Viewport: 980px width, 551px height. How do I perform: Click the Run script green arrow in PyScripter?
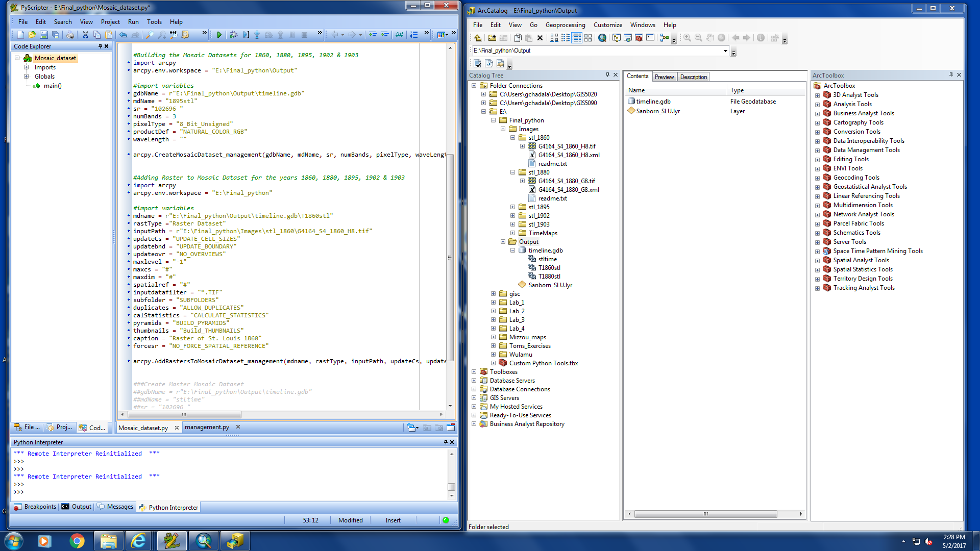(219, 35)
